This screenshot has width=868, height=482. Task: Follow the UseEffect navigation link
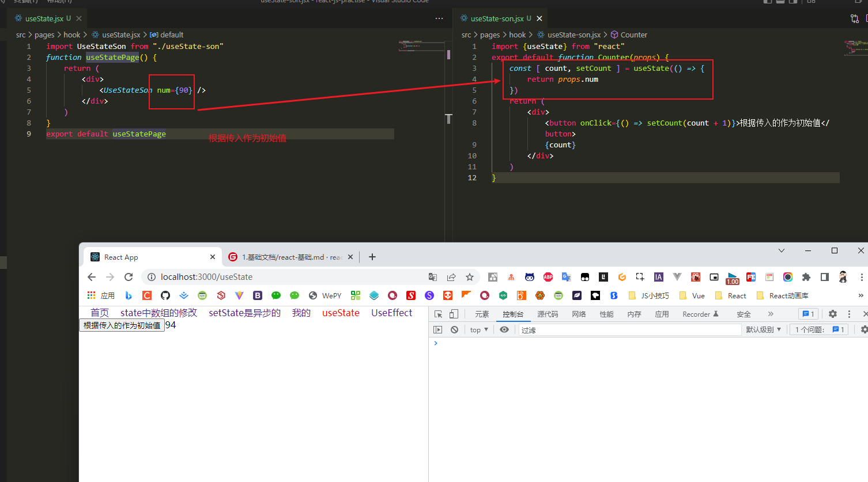pos(392,313)
